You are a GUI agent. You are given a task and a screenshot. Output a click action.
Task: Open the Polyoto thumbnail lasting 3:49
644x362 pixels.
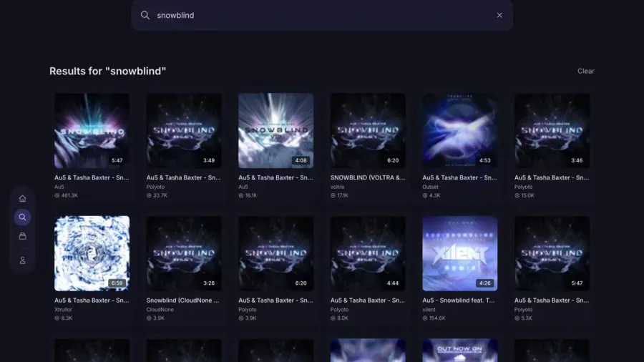(x=184, y=130)
